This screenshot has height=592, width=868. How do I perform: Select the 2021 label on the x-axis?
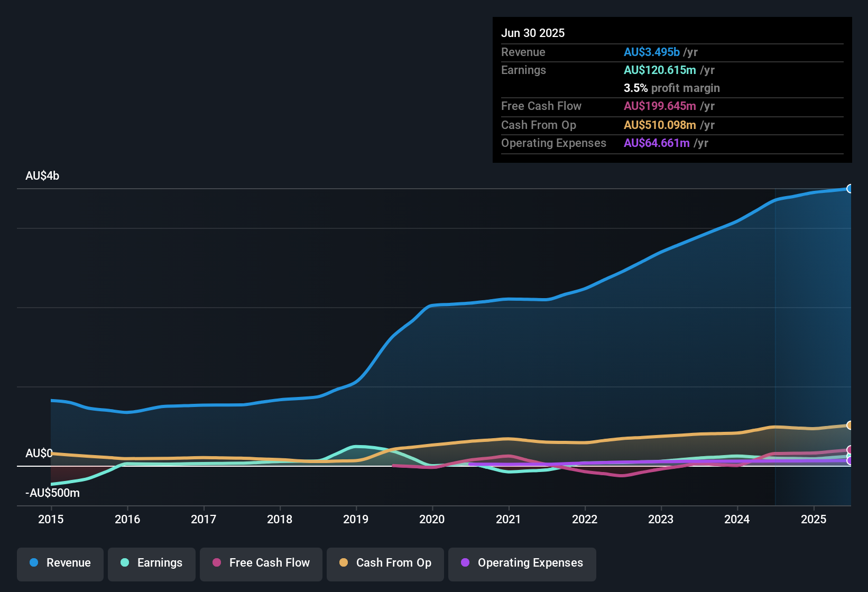(x=509, y=520)
